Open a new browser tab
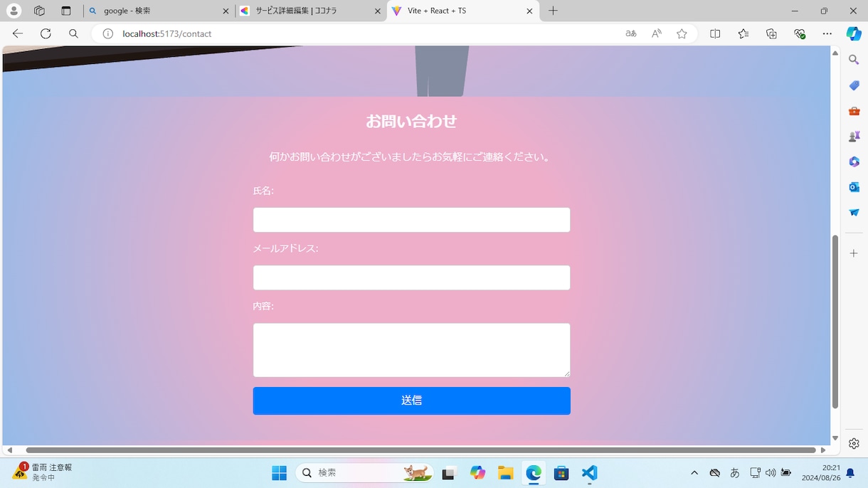 (x=553, y=11)
